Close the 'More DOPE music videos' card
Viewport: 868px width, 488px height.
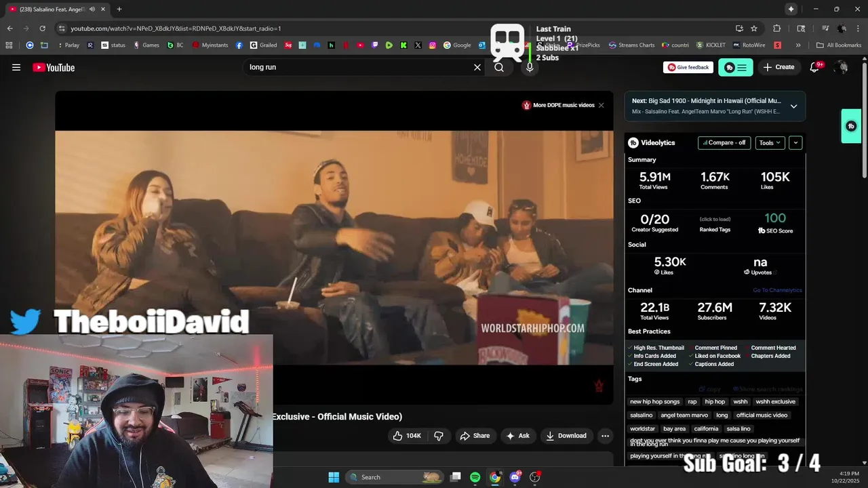[601, 105]
